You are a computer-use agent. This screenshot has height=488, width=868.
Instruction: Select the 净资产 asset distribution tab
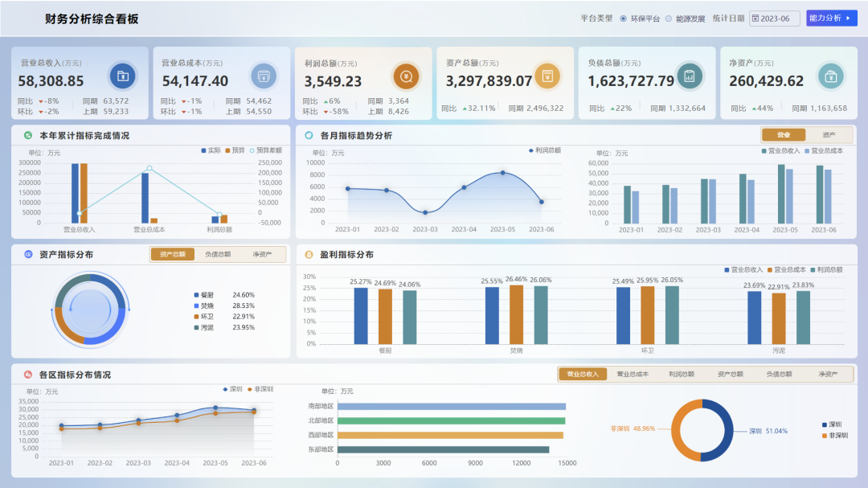[262, 254]
